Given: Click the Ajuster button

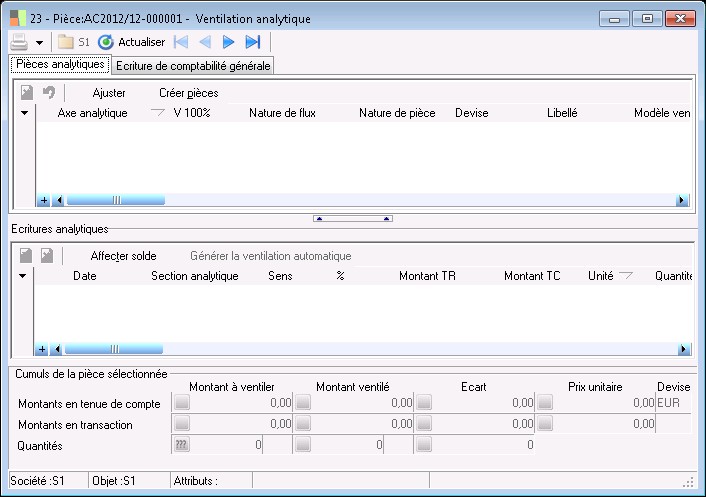Looking at the screenshot, I should pos(109,93).
